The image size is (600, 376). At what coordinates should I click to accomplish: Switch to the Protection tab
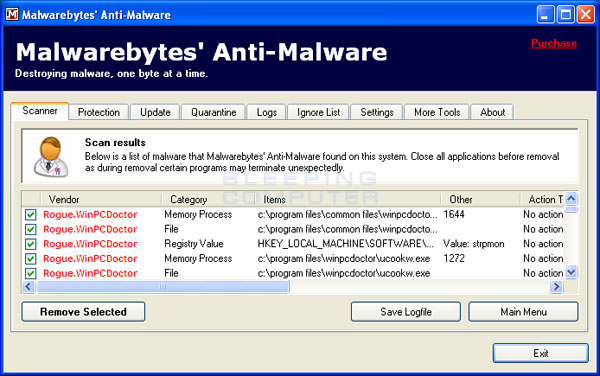click(99, 112)
